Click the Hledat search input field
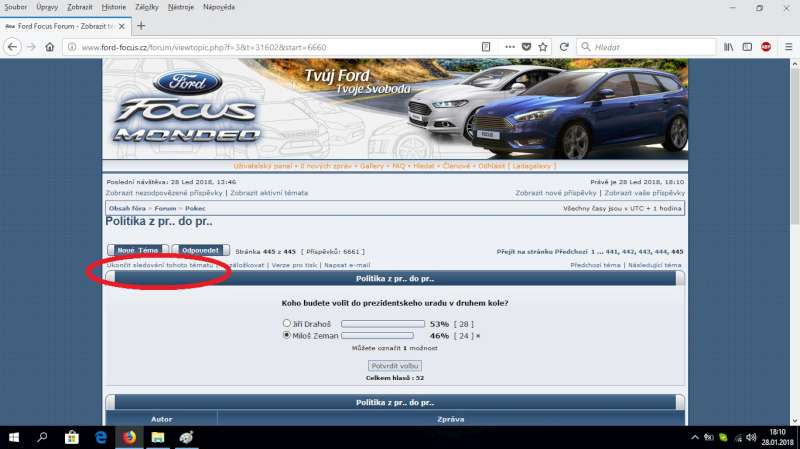The width and height of the screenshot is (800, 449). (x=650, y=47)
